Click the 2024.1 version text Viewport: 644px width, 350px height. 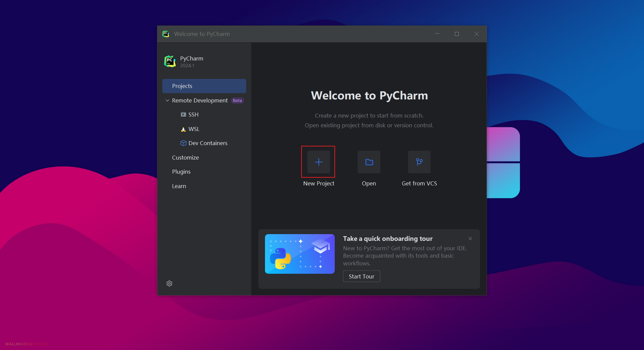[x=187, y=65]
